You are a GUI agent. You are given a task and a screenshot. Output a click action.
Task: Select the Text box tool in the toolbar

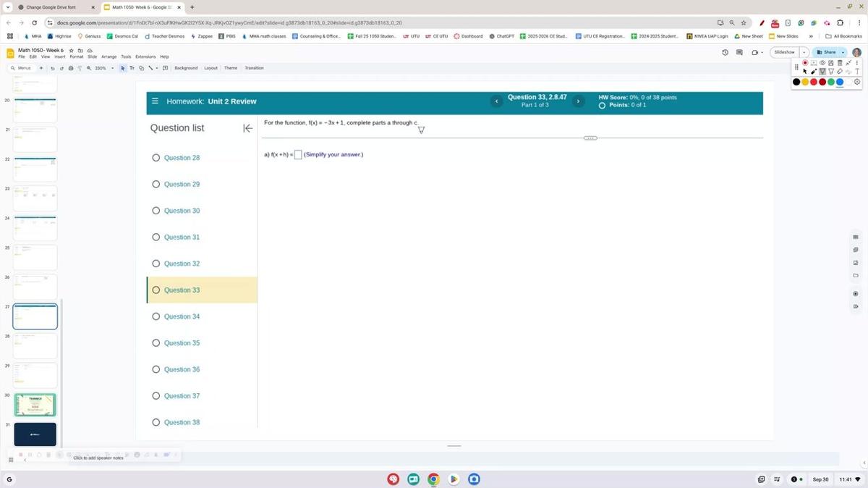(132, 67)
